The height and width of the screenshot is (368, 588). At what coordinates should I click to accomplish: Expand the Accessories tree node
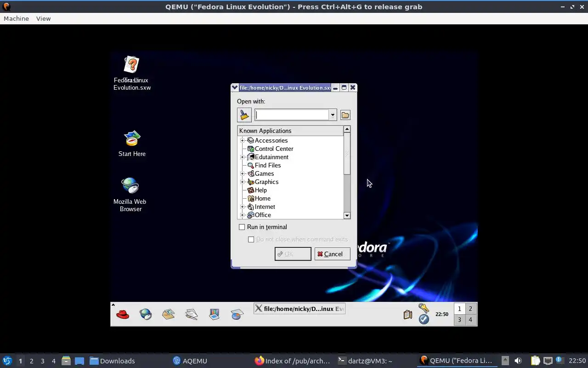click(x=243, y=140)
